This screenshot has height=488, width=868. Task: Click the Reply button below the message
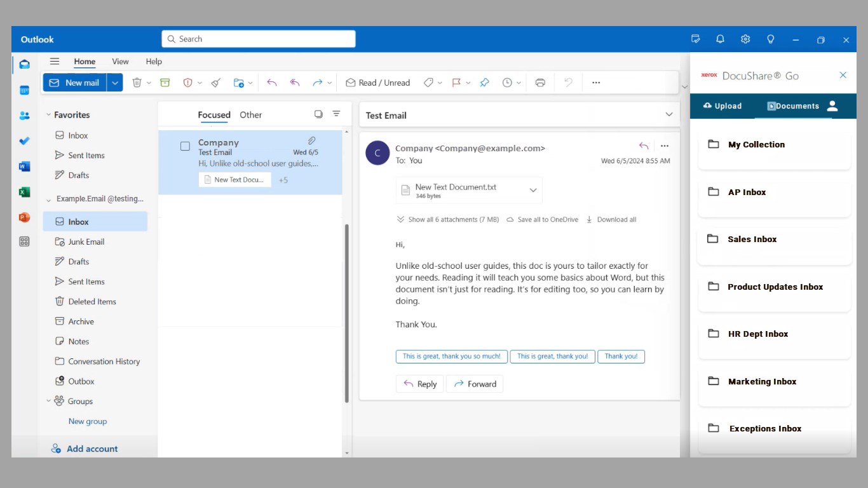(x=420, y=384)
